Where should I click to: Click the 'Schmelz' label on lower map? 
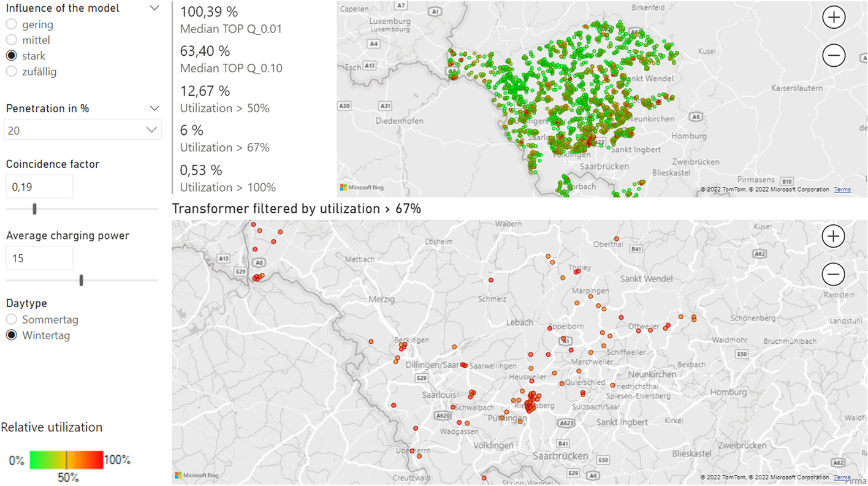tap(493, 299)
